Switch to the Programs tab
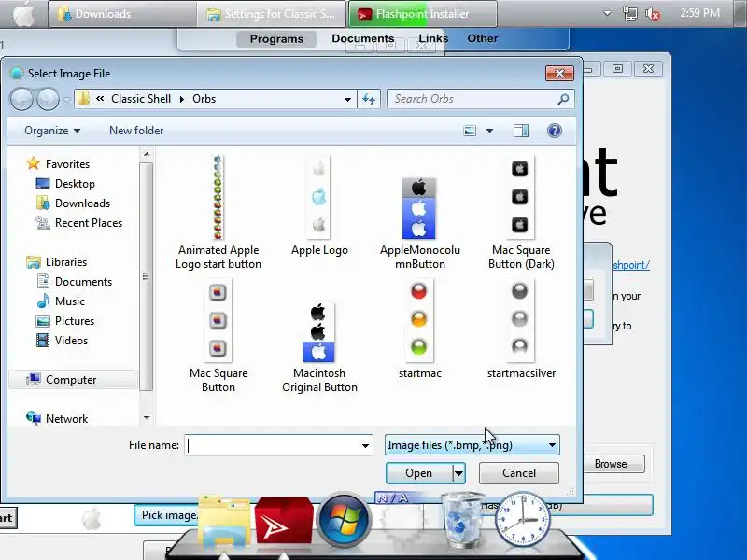The width and height of the screenshot is (747, 560). tap(276, 39)
